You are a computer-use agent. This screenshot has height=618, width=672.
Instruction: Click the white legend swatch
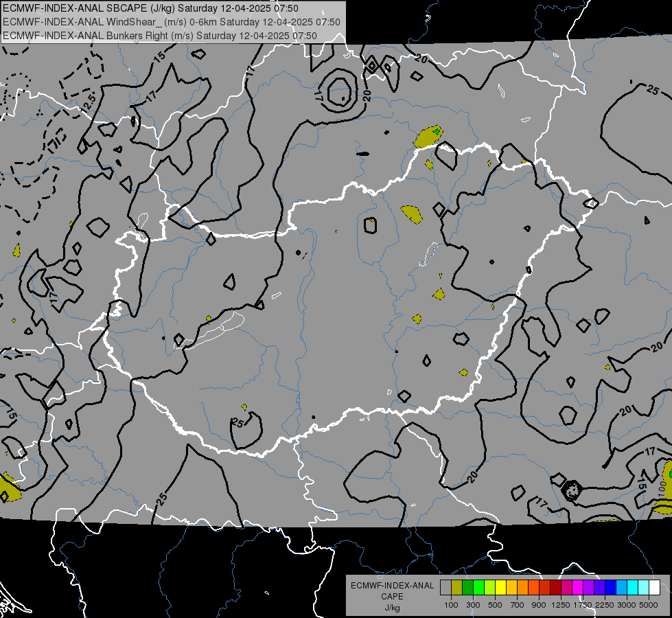(x=655, y=588)
